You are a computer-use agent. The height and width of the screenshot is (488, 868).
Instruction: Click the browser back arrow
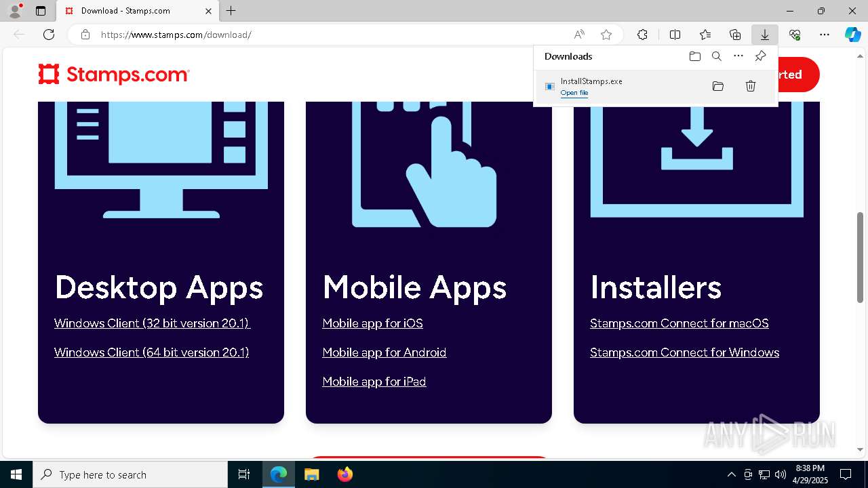coord(19,35)
